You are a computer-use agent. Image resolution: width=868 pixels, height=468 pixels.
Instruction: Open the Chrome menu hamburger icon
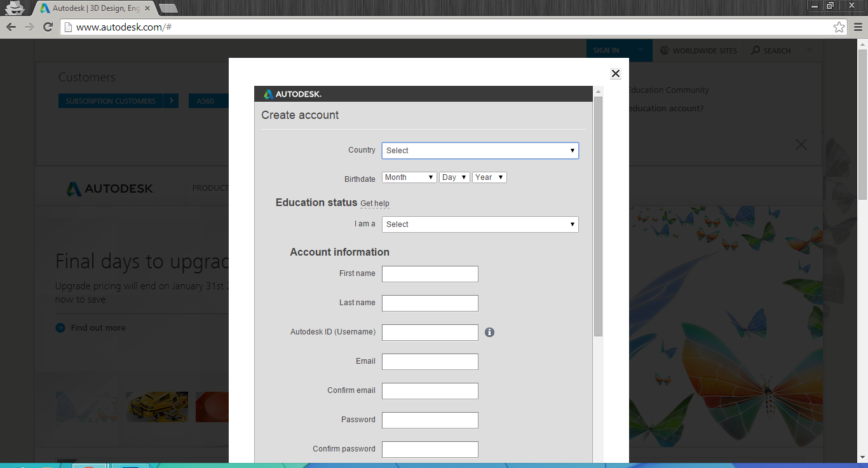point(858,27)
